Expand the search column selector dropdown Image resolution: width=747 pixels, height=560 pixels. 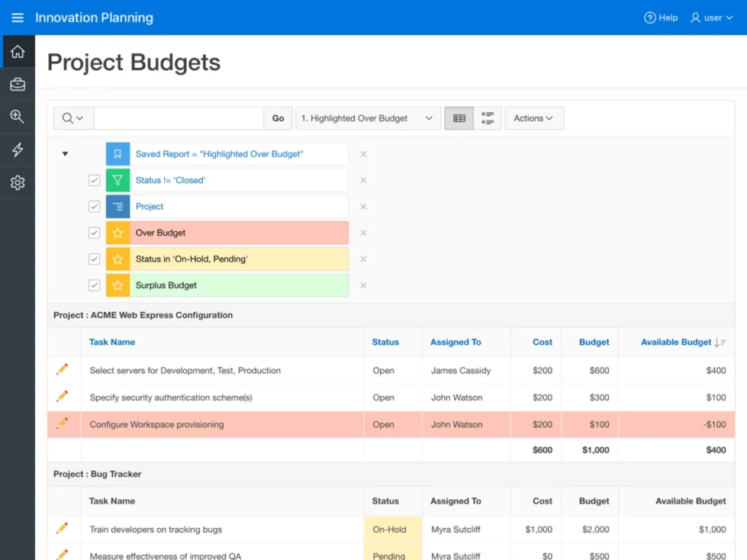pyautogui.click(x=73, y=118)
